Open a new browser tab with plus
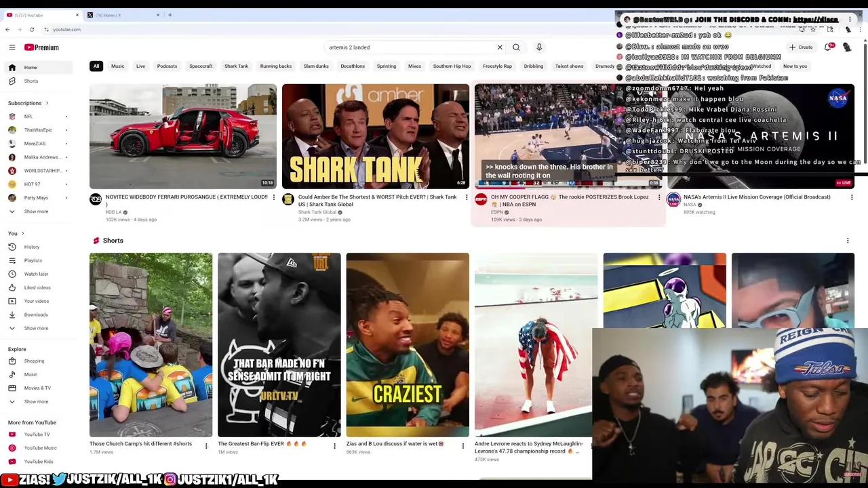 (170, 15)
